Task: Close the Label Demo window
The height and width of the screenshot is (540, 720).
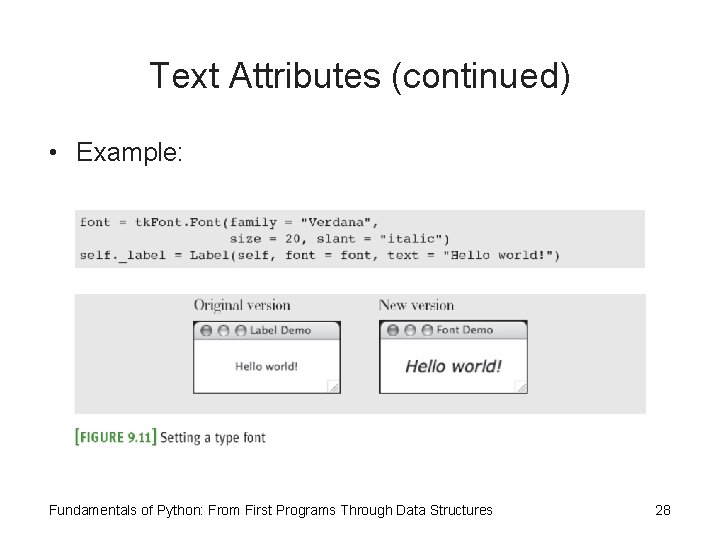Action: (207, 330)
